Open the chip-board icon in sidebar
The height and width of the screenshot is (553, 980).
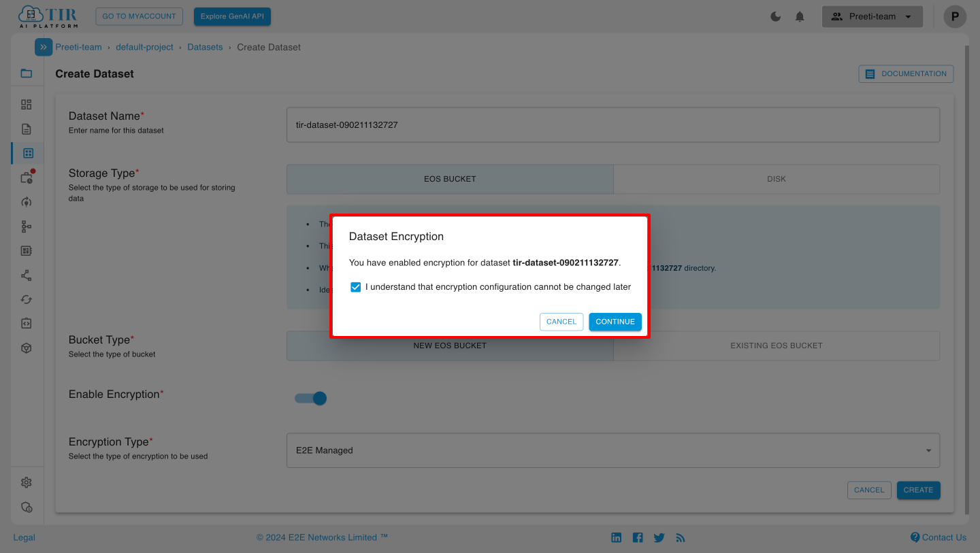[27, 251]
